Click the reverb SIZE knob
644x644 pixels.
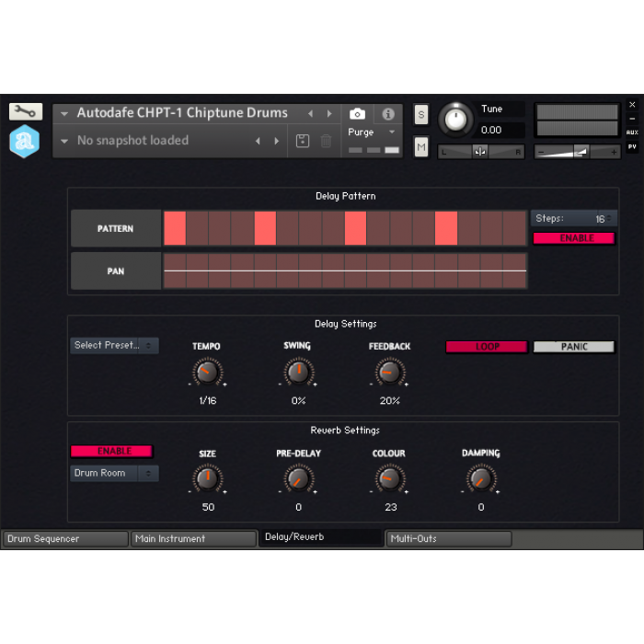(x=207, y=479)
